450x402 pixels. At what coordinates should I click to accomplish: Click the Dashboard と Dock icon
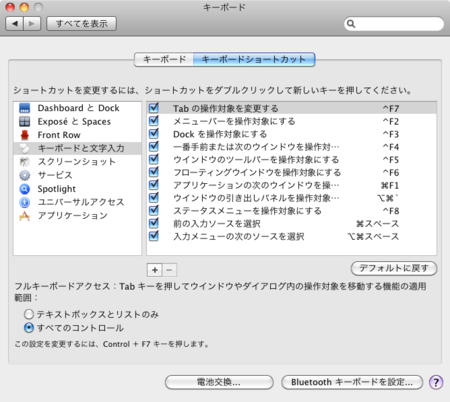pos(25,108)
